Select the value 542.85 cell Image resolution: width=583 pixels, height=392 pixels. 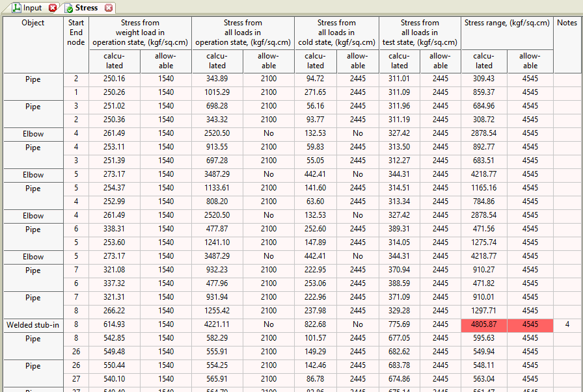[x=114, y=338]
